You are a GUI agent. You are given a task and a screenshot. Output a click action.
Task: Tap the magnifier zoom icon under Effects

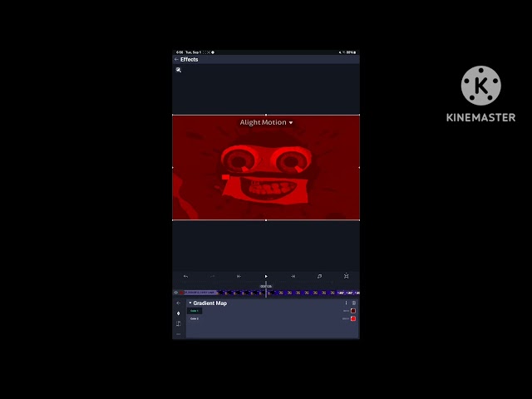pos(179,70)
